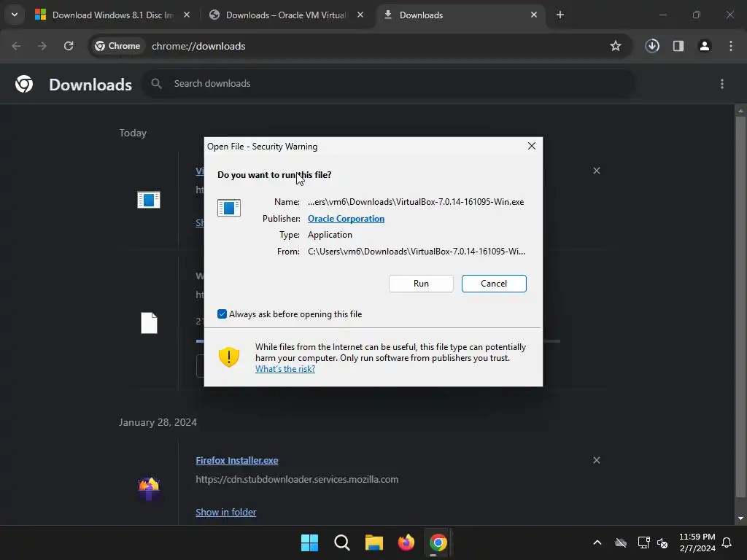Open the notifications bell icon
This screenshot has height=560, width=747.
tap(727, 542)
